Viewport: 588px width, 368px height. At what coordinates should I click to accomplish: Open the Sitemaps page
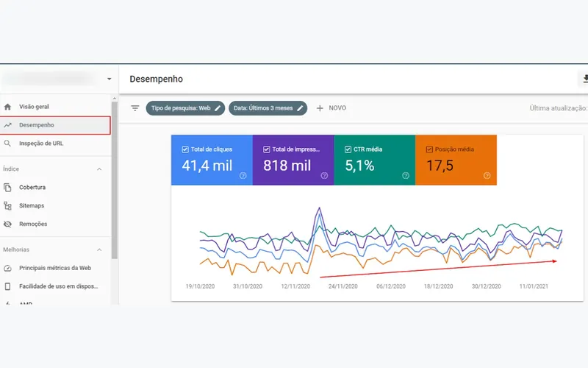[56, 205]
